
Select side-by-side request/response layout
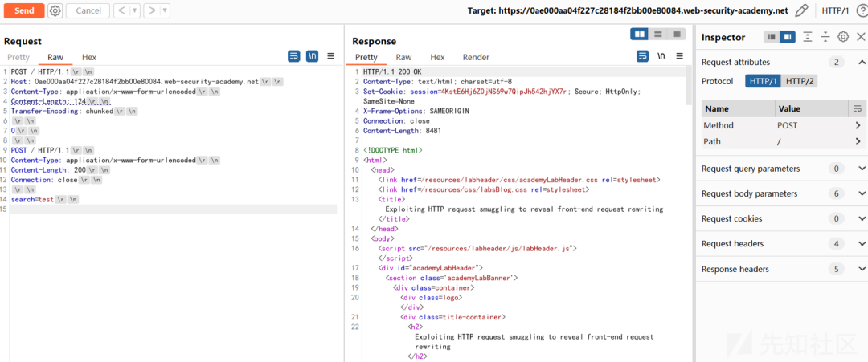pyautogui.click(x=640, y=35)
